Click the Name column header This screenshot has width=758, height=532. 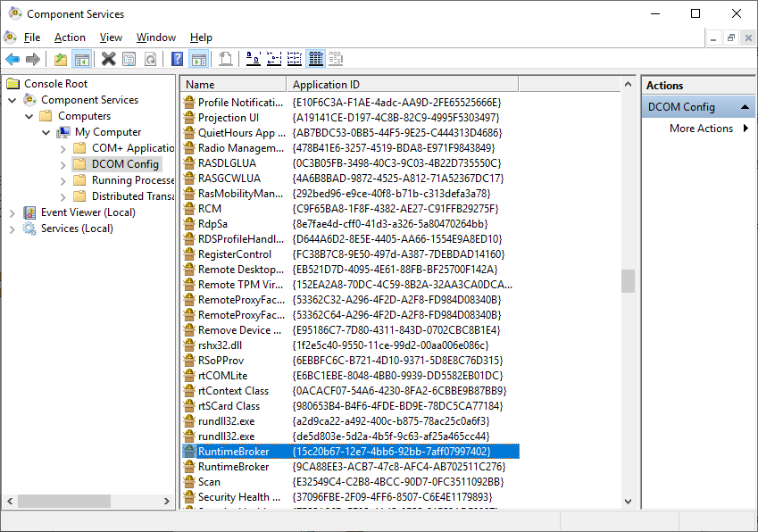(234, 85)
